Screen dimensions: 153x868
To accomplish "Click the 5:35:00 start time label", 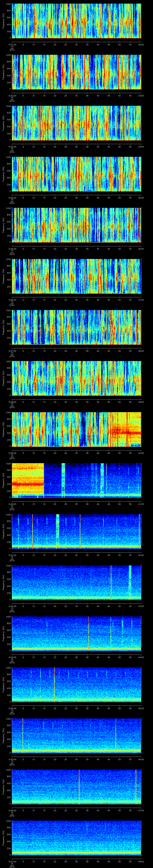I will coord(12,249).
